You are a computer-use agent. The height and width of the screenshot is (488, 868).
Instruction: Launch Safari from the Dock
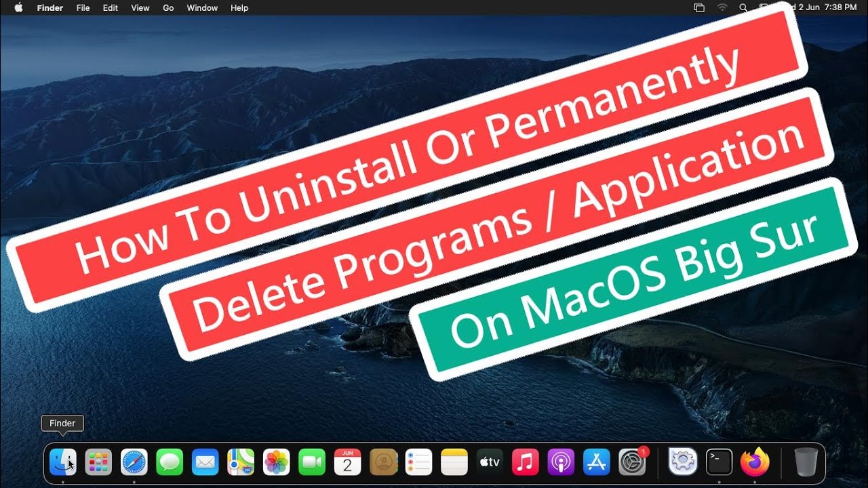(x=134, y=462)
